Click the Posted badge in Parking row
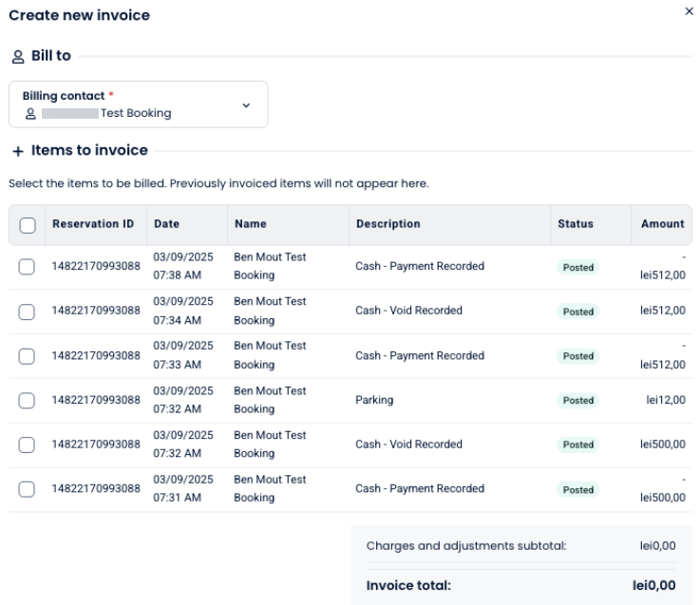Screen dimensions: 700x605 pos(577,401)
